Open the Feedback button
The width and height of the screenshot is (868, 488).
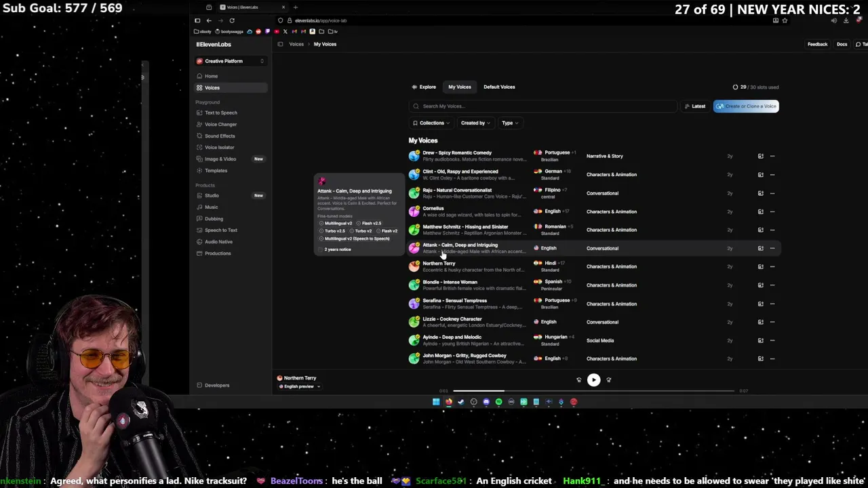pos(817,44)
